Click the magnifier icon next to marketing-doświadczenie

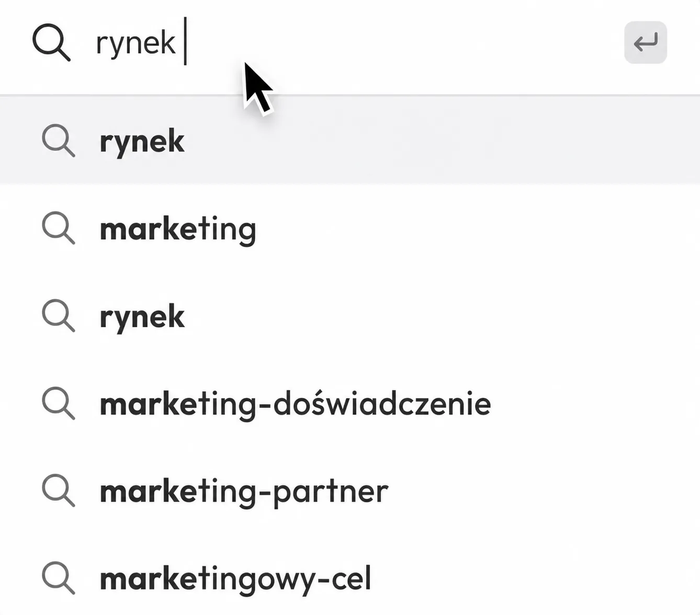[x=58, y=403]
